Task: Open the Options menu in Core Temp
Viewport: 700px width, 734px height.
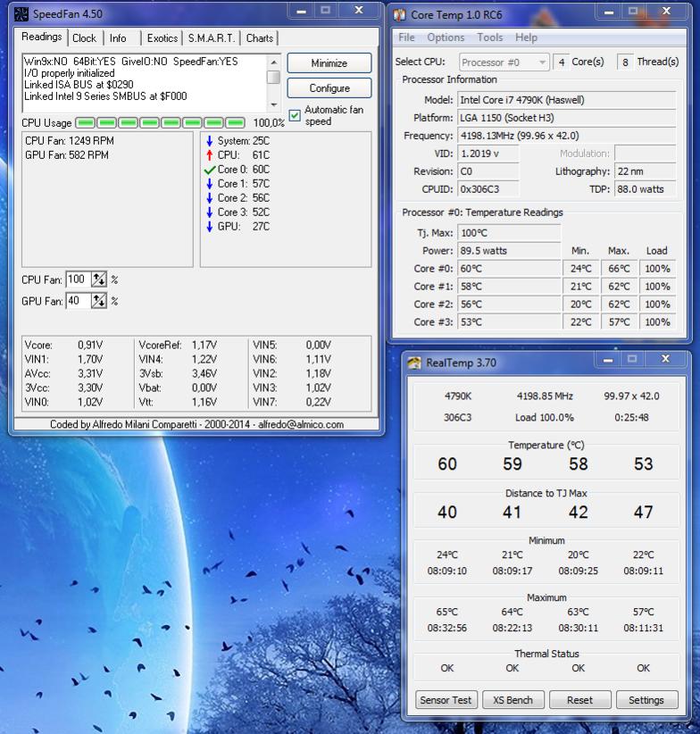Action: 446,38
